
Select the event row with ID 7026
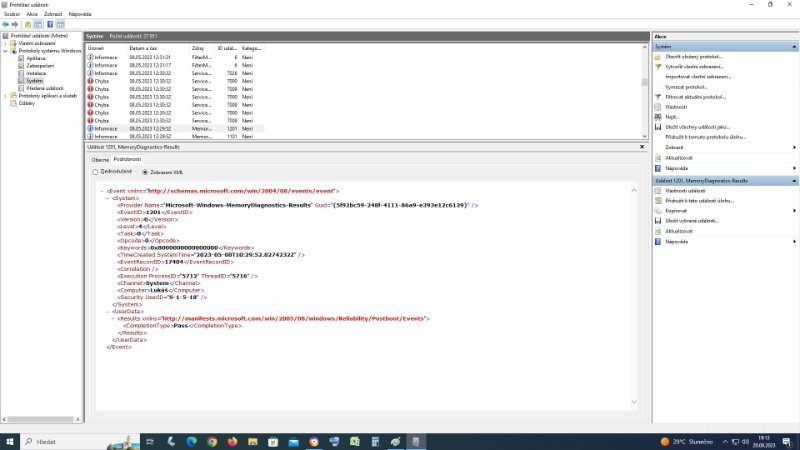click(x=175, y=73)
